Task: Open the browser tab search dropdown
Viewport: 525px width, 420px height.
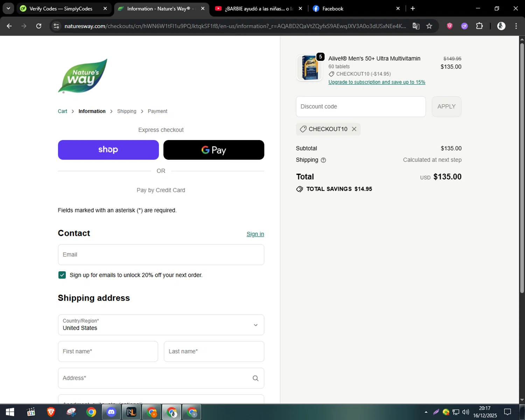Action: (8, 8)
